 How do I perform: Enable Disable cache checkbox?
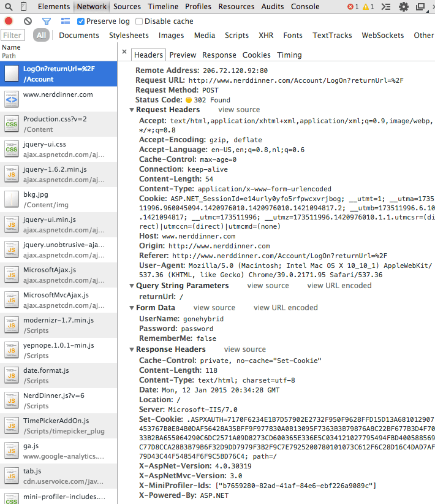[x=139, y=21]
